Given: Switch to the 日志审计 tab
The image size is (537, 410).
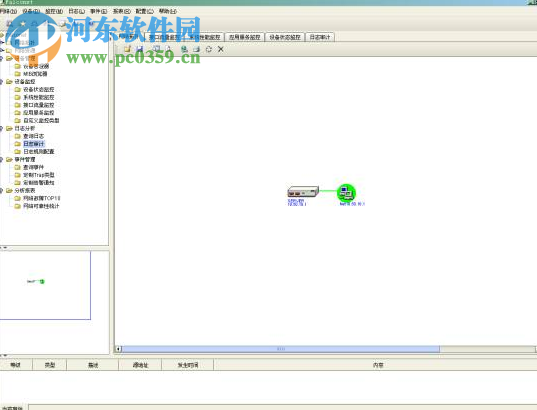Looking at the screenshot, I should (x=320, y=37).
